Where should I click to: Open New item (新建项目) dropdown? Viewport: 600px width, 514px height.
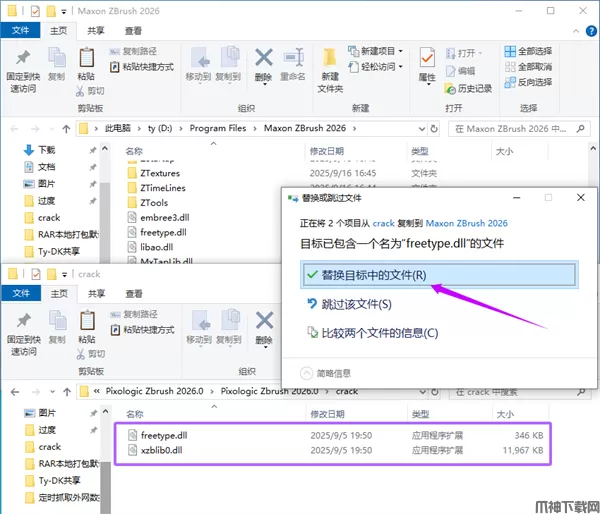click(x=375, y=51)
